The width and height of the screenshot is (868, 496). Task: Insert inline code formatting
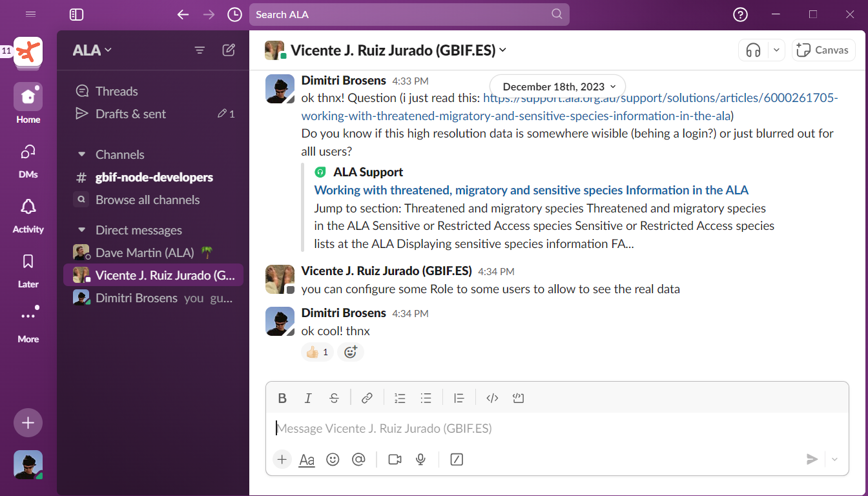pyautogui.click(x=492, y=398)
